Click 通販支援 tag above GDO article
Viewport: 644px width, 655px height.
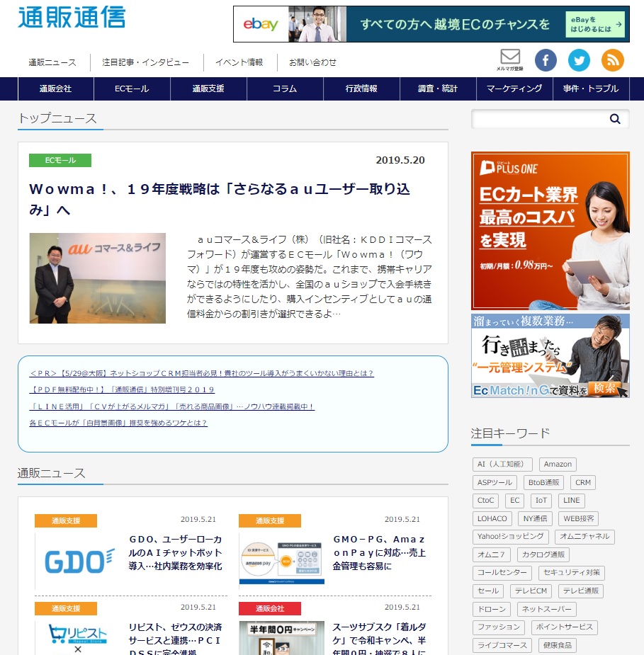66,521
